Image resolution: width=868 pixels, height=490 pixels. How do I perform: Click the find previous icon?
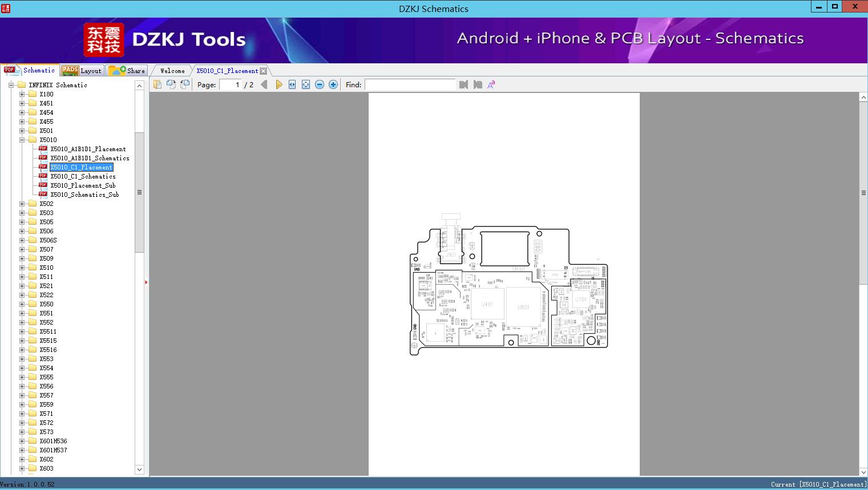tap(463, 84)
